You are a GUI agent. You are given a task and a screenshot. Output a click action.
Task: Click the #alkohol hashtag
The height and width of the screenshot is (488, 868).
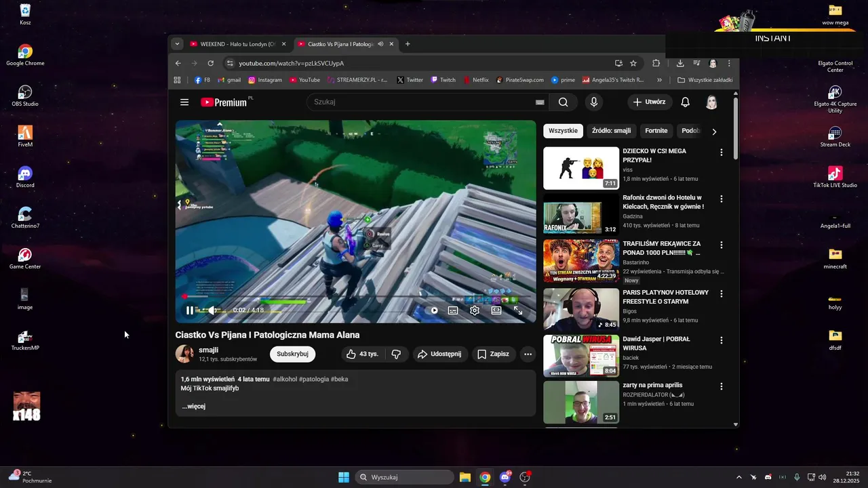tap(285, 380)
